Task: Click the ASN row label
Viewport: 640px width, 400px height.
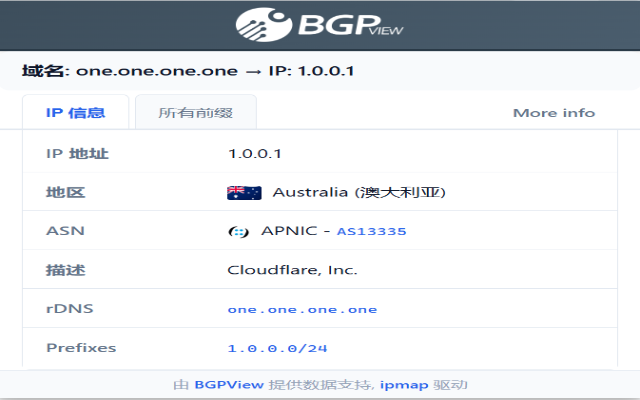Action: [65, 231]
